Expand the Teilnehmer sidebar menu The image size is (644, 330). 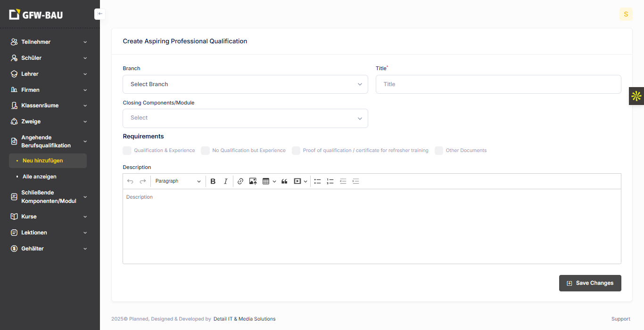pyautogui.click(x=49, y=42)
